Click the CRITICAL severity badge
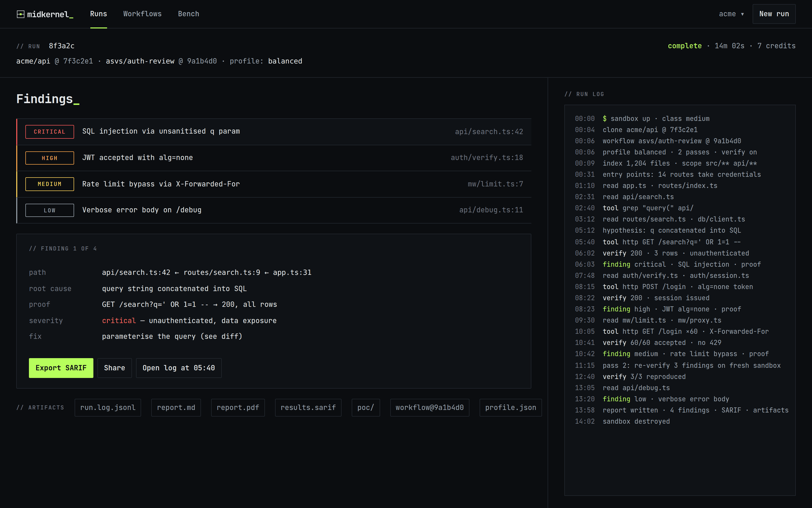The height and width of the screenshot is (508, 812). [50, 132]
